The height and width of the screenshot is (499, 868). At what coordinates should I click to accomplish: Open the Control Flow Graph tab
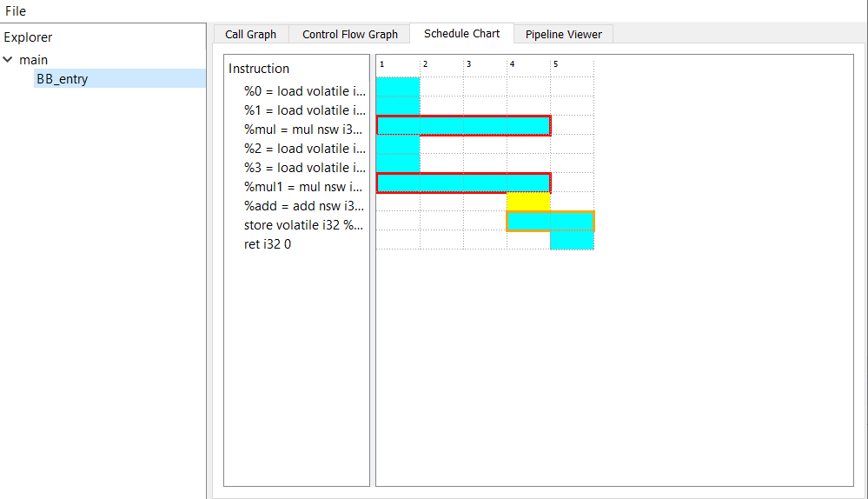[x=349, y=34]
